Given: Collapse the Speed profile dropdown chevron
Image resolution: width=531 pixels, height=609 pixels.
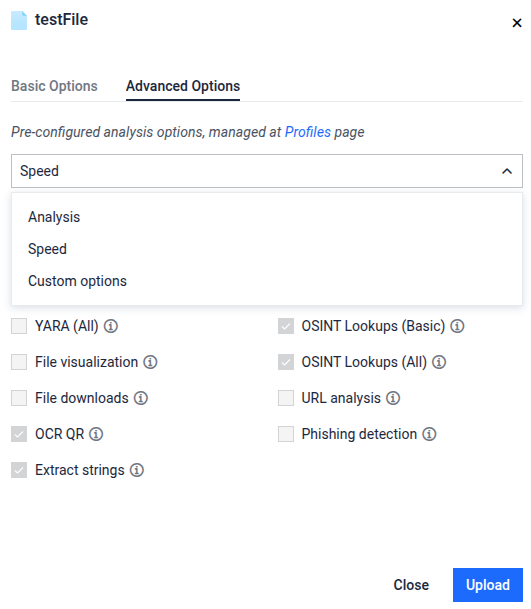Looking at the screenshot, I should (x=507, y=171).
